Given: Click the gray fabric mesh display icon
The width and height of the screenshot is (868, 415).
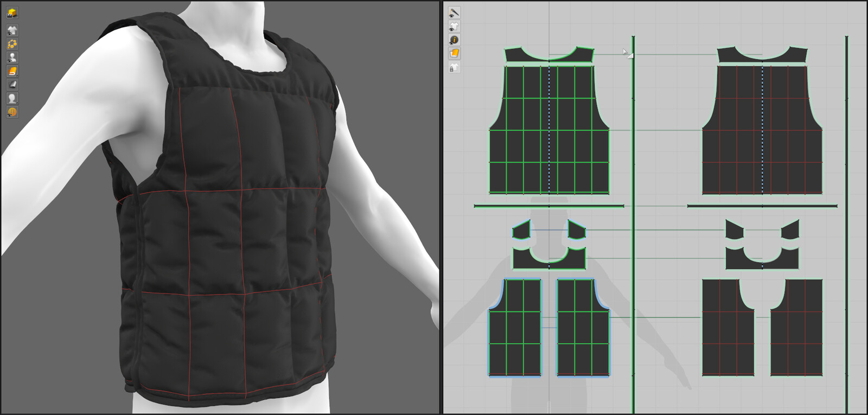Looking at the screenshot, I should click(12, 85).
